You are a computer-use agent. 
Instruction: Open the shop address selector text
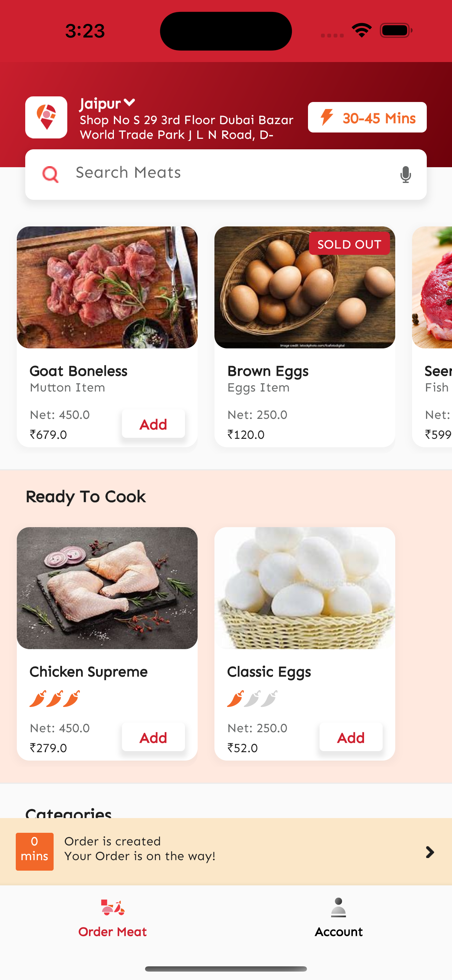pyautogui.click(x=186, y=128)
